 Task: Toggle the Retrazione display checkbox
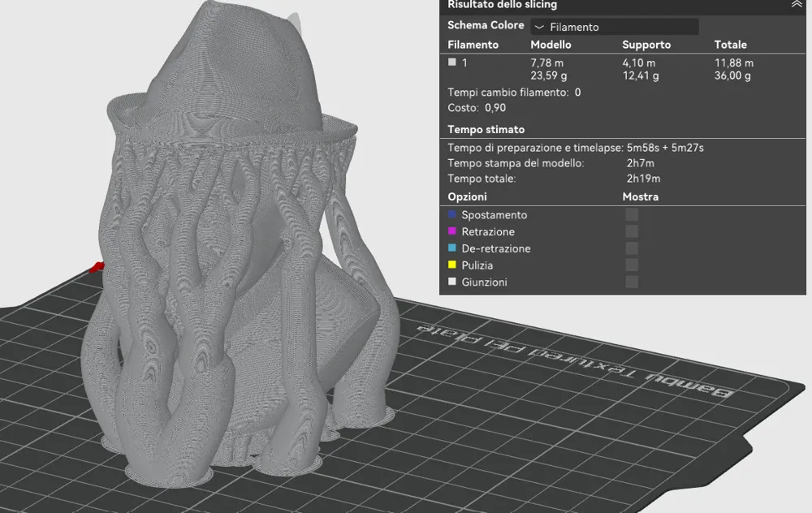click(x=632, y=231)
